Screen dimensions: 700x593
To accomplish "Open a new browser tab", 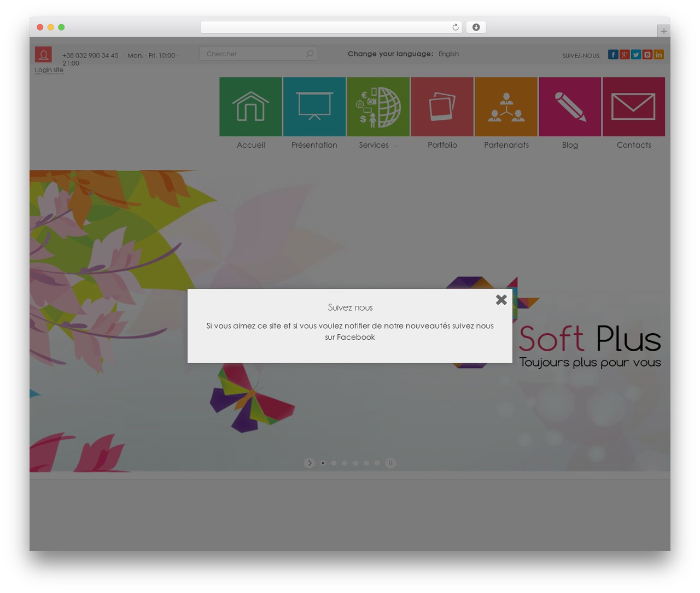I will click(663, 31).
